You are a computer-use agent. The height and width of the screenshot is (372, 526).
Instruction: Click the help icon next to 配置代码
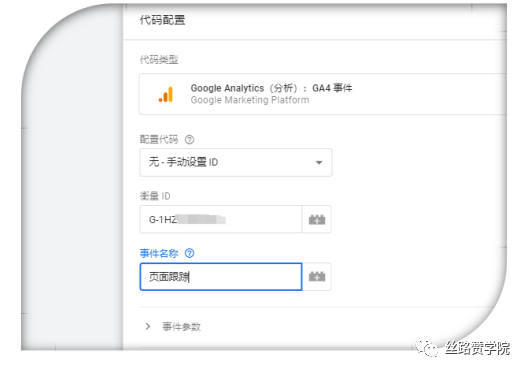[x=190, y=139]
